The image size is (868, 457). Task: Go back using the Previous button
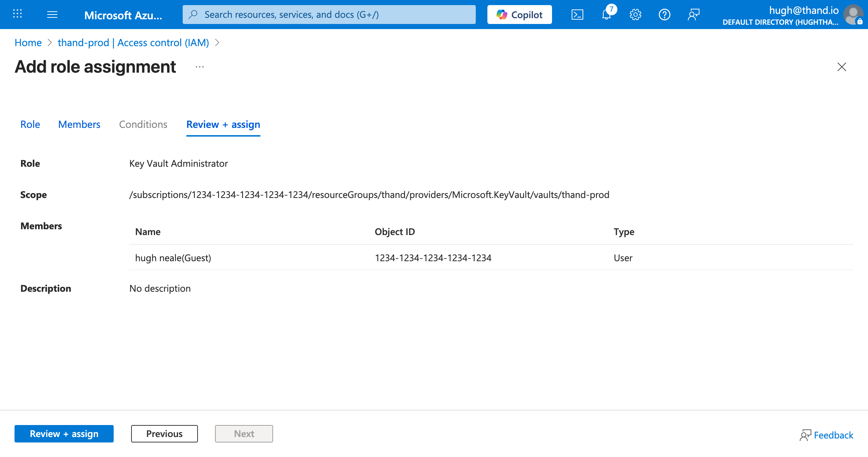coord(164,433)
